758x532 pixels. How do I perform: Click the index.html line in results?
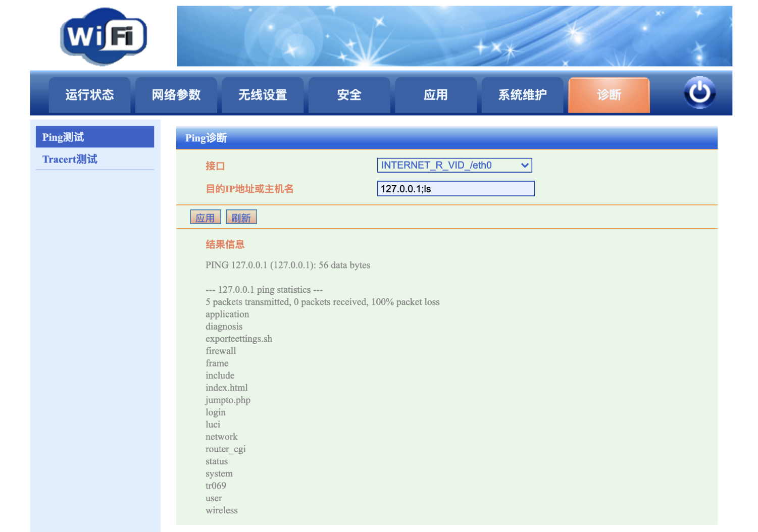[227, 388]
